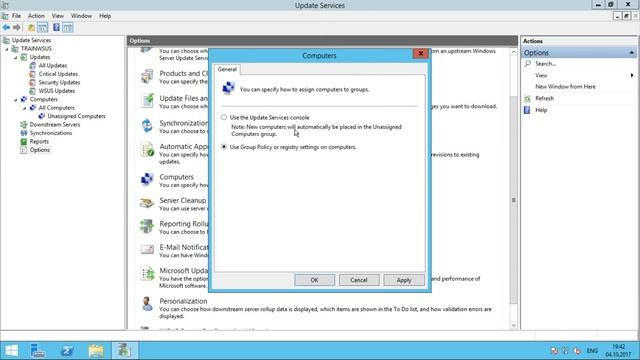The height and width of the screenshot is (360, 640).
Task: Click the Automatic Approvals icon
Action: click(147, 149)
